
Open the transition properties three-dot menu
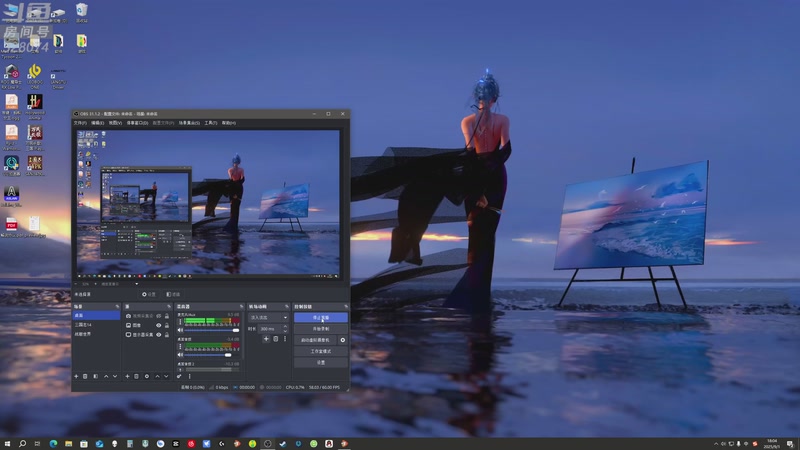(x=285, y=339)
